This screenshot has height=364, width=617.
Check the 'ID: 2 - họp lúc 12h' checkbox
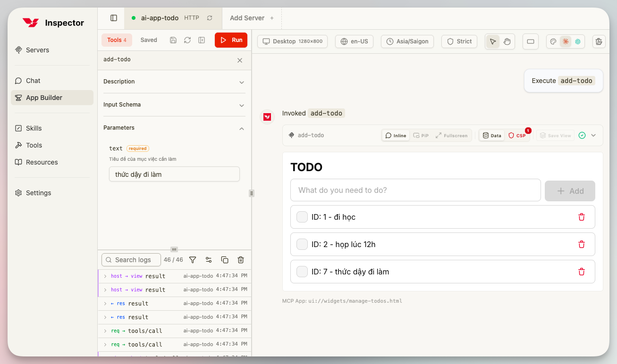(x=302, y=244)
